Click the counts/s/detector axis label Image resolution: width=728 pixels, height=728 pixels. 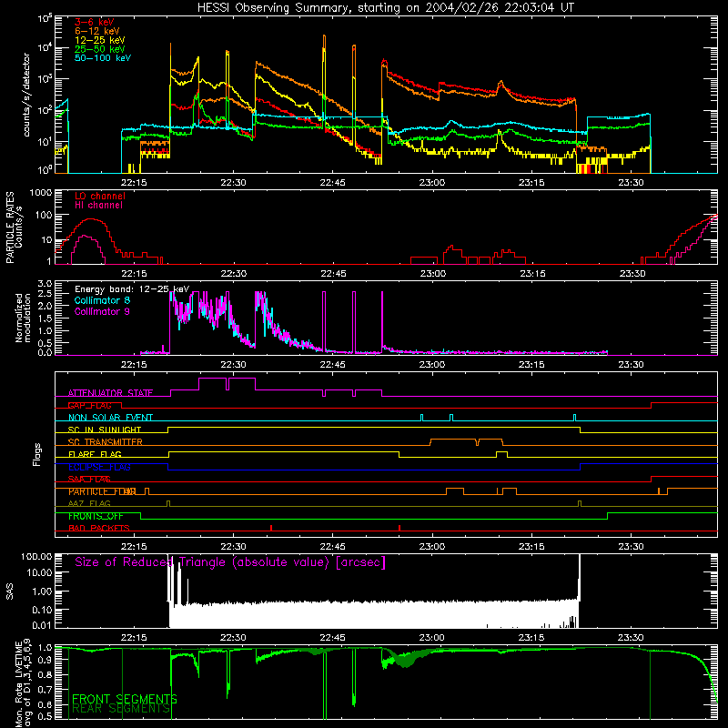[26, 95]
